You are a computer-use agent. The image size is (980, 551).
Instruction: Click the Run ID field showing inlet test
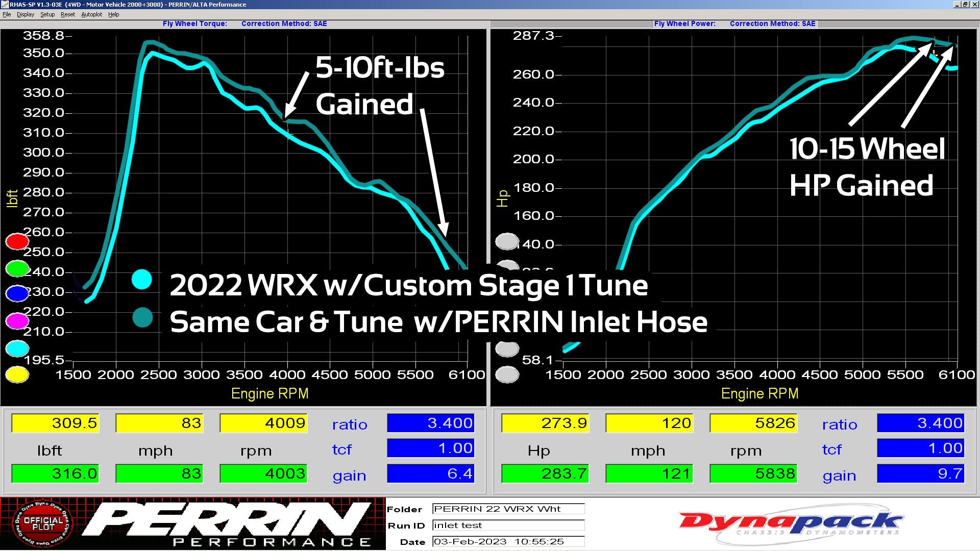click(x=508, y=525)
